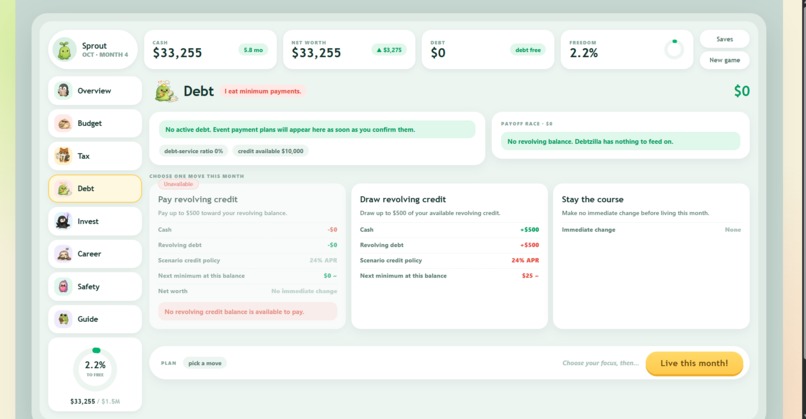The width and height of the screenshot is (806, 419).
Task: Click the credit available $10,000 chip
Action: [x=270, y=151]
